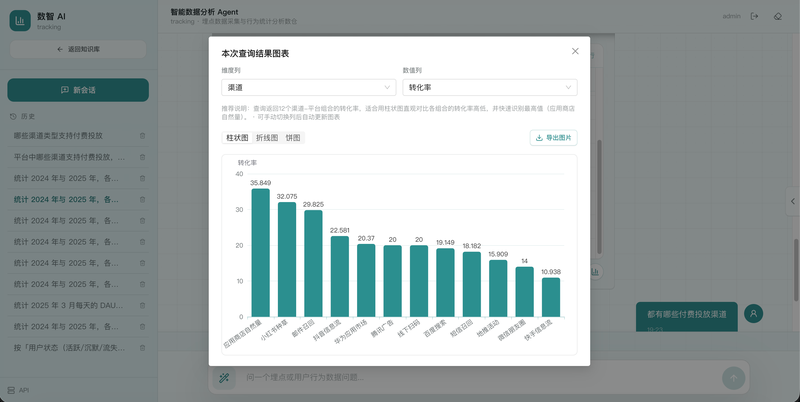Click the logout icon next to admin
The width and height of the screenshot is (800, 402).
click(x=754, y=16)
